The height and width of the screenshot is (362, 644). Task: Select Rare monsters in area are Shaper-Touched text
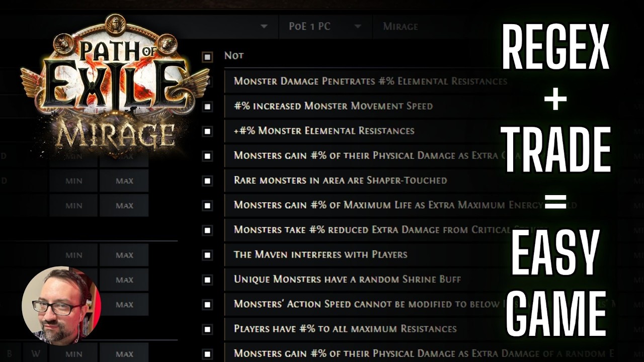pyautogui.click(x=340, y=180)
